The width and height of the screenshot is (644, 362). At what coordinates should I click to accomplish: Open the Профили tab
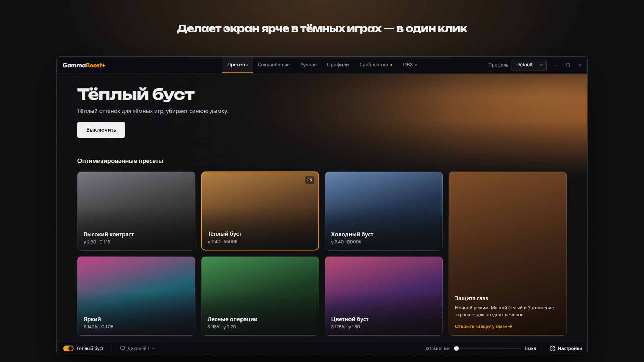tap(338, 65)
